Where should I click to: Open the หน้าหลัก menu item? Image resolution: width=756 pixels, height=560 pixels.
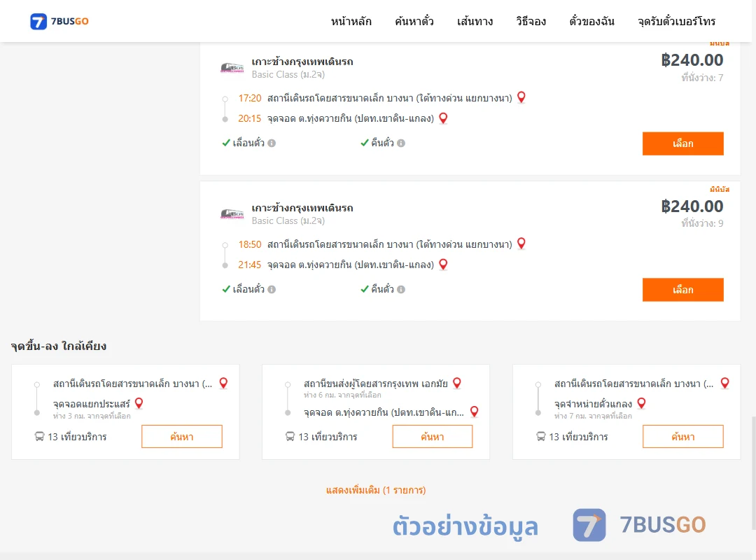coord(351,21)
